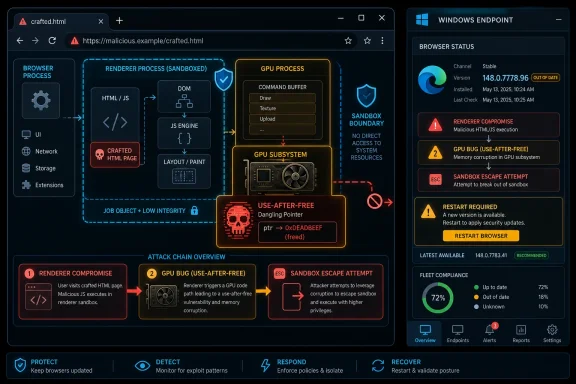Open the Alerts tab with notification
This screenshot has width=576, height=384.
tap(490, 333)
